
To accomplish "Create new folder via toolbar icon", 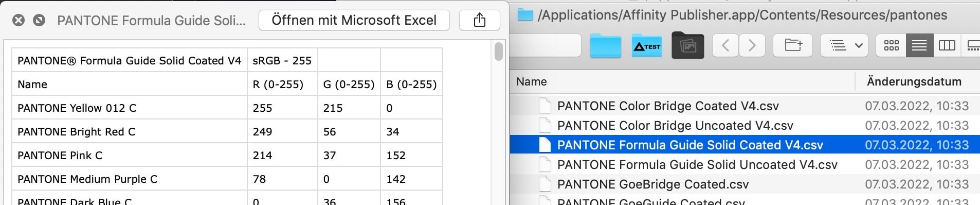I will click(793, 45).
